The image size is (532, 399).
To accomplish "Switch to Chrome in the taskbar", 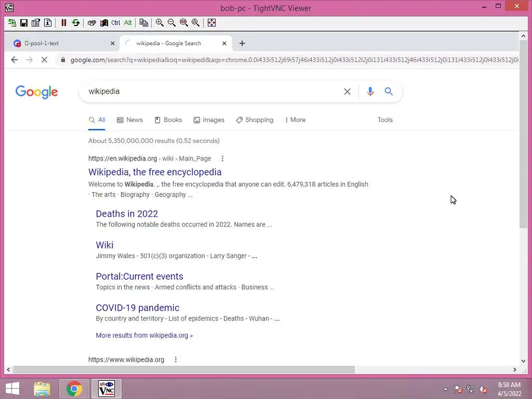I will point(74,389).
